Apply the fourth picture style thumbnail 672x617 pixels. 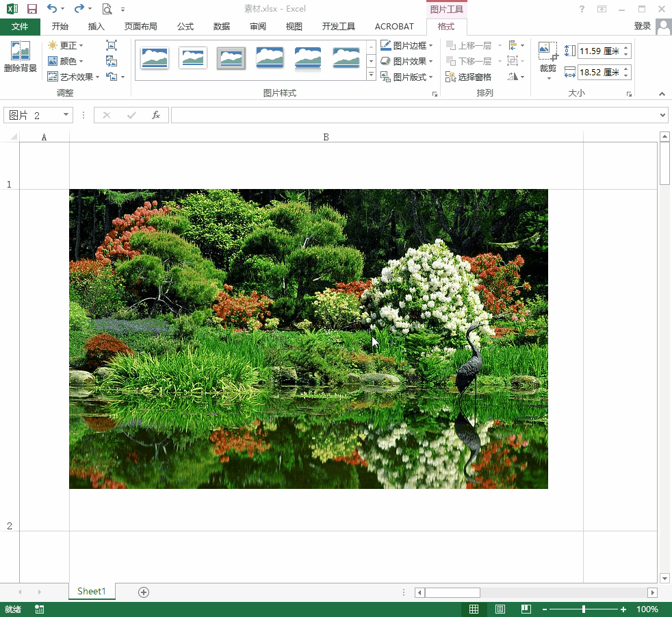pyautogui.click(x=270, y=58)
